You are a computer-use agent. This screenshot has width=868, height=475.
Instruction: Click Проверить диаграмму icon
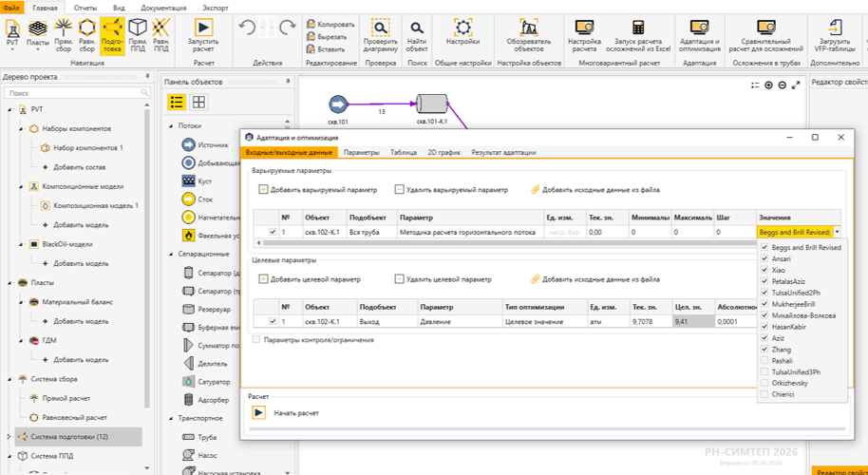[x=380, y=34]
